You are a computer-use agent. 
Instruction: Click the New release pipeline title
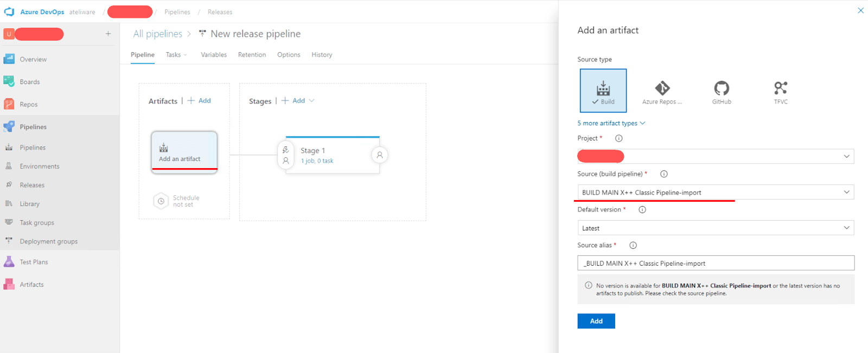256,34
